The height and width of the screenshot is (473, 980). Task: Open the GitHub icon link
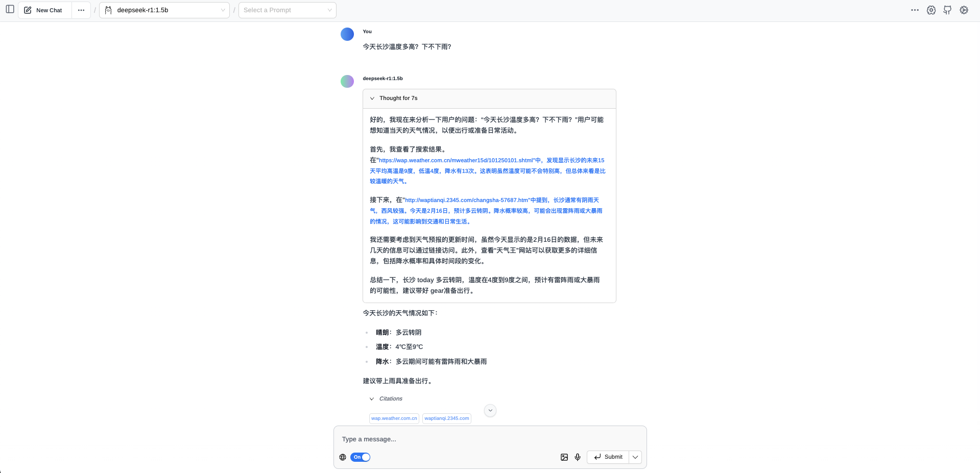[947, 10]
